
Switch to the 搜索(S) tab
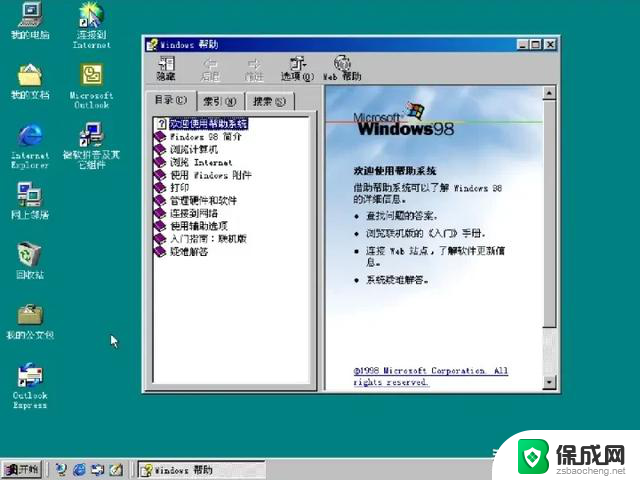pyautogui.click(x=269, y=102)
